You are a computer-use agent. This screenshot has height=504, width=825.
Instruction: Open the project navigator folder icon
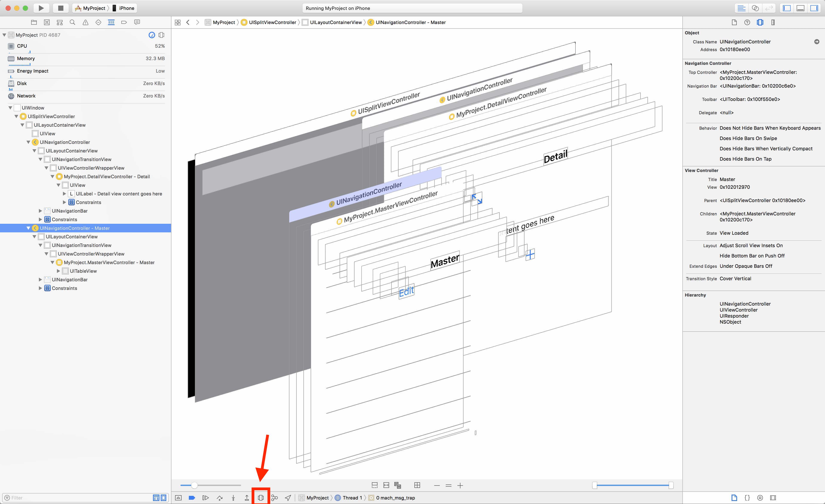point(34,22)
